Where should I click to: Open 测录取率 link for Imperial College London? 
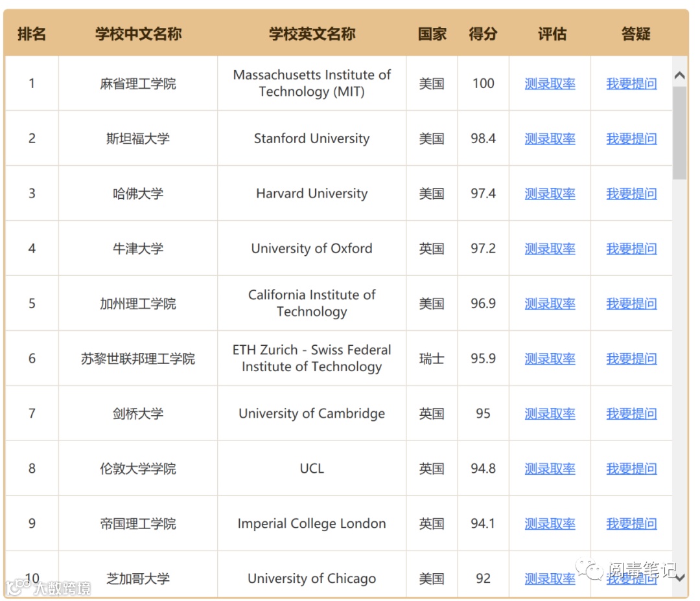[x=550, y=524]
